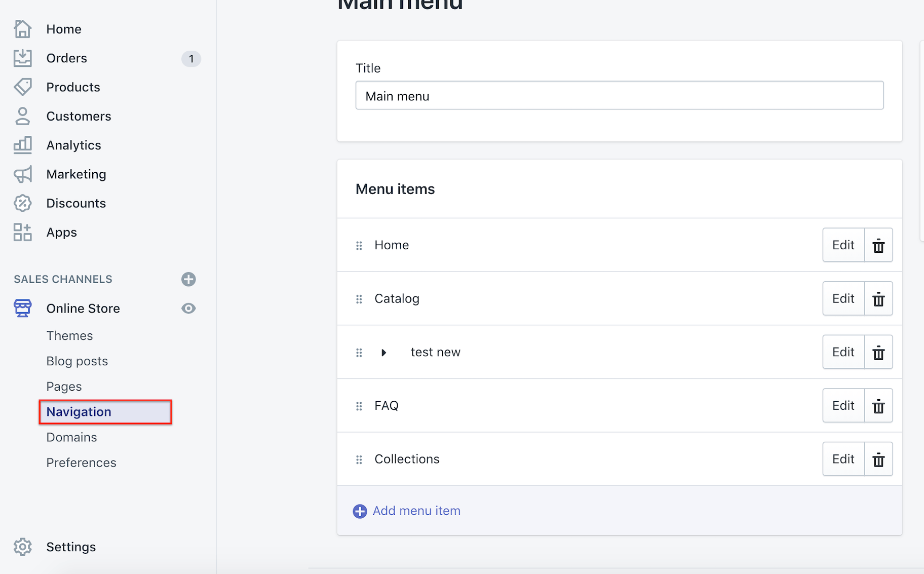This screenshot has width=924, height=574.
Task: Click the Title input containing Main menu
Action: pos(619,95)
